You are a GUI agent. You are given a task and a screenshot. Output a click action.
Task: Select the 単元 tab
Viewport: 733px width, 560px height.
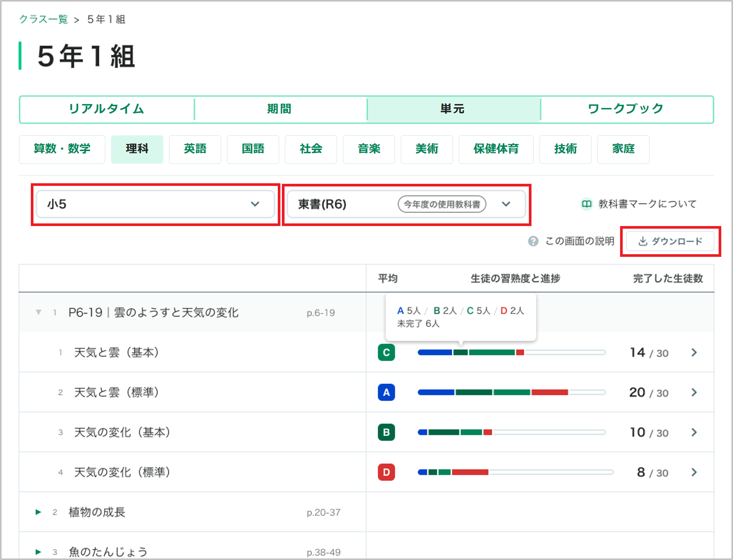pyautogui.click(x=453, y=109)
